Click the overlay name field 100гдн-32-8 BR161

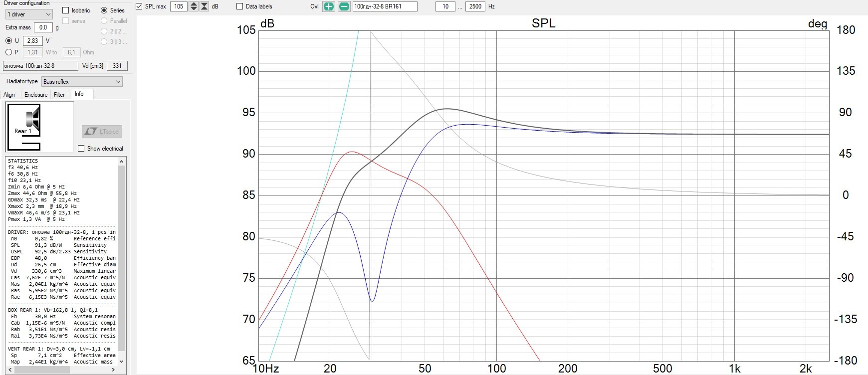pos(385,6)
